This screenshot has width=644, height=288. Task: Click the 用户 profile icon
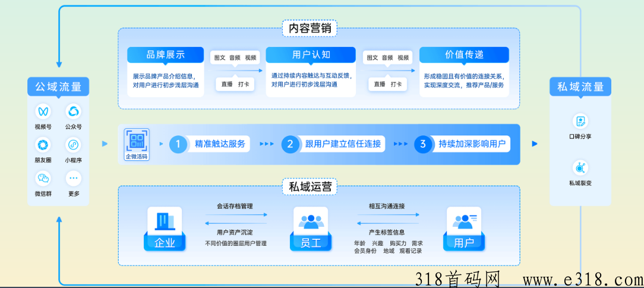[464, 221]
